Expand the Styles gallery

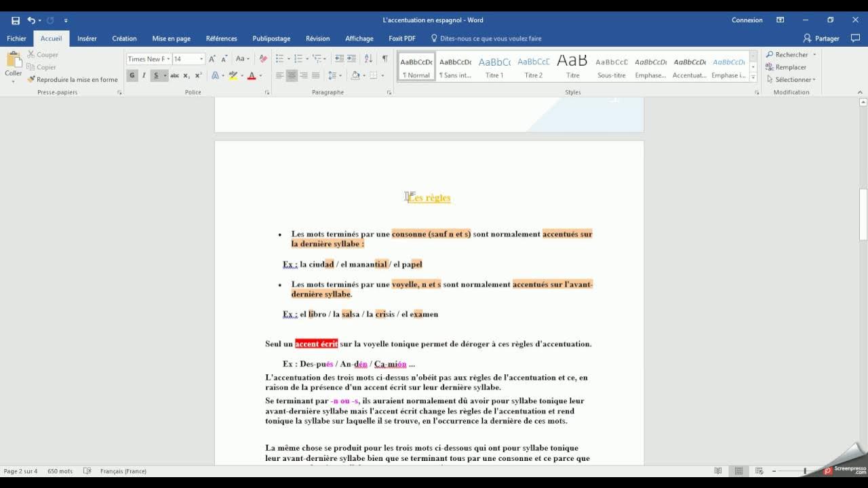click(753, 77)
